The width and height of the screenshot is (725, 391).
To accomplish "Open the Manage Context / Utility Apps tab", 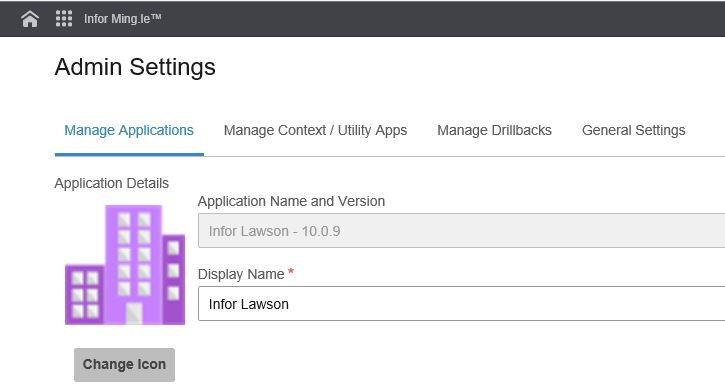I will [x=315, y=130].
